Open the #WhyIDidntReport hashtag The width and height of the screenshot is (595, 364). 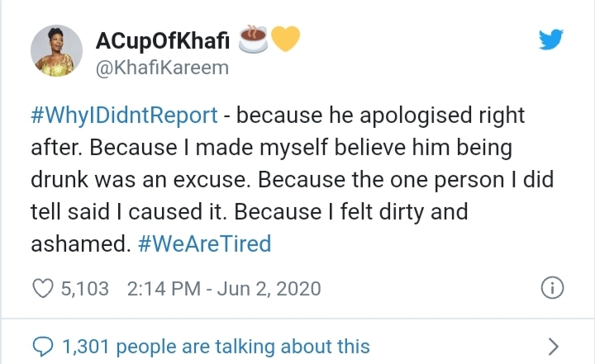coord(124,116)
